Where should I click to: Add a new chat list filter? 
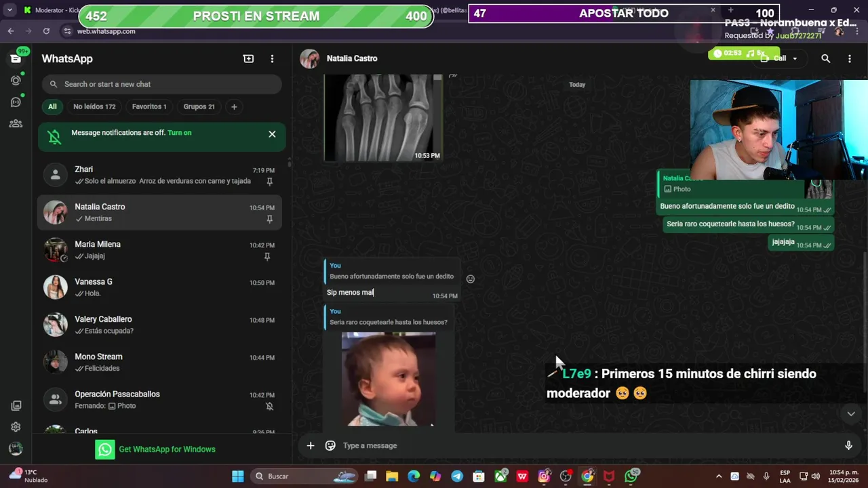tap(234, 106)
